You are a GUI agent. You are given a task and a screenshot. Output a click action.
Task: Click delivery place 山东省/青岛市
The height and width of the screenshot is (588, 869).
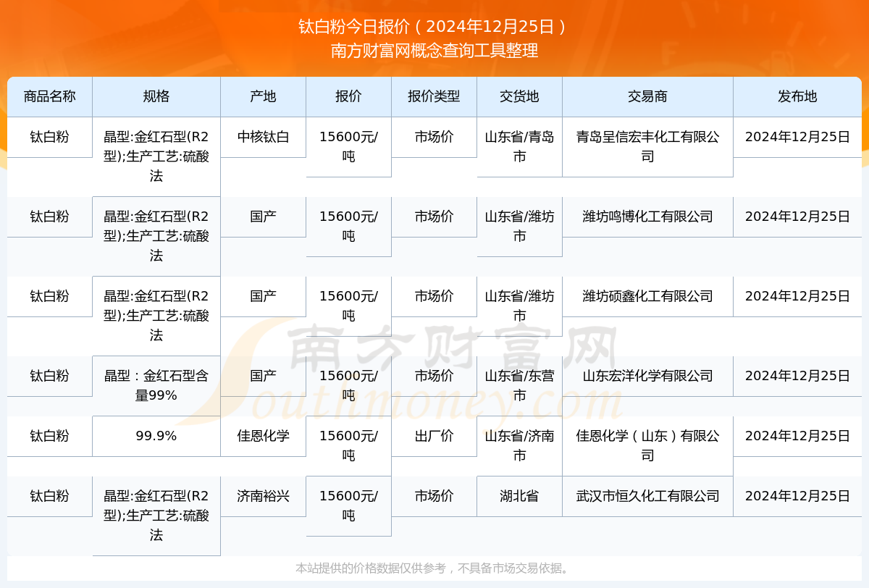coord(519,147)
